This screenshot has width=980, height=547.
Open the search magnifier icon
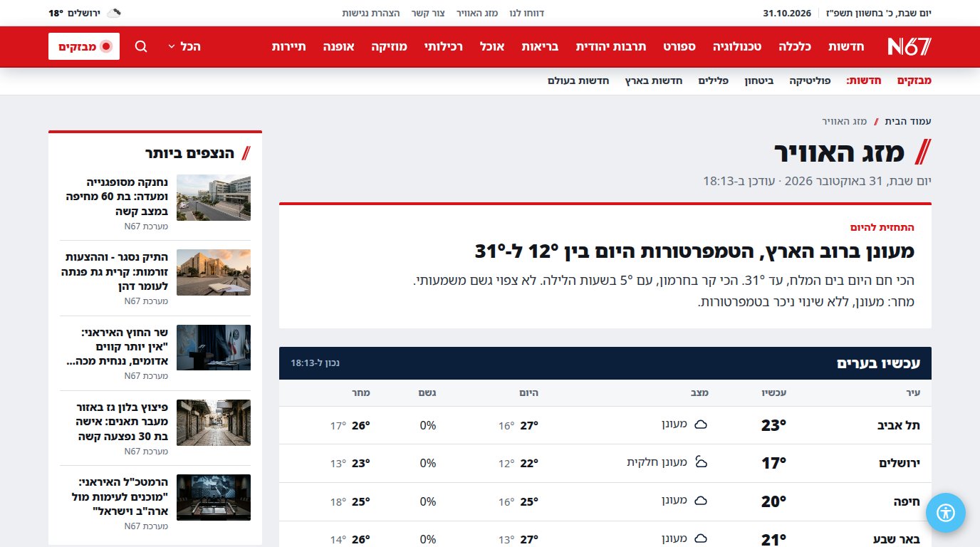pos(141,46)
